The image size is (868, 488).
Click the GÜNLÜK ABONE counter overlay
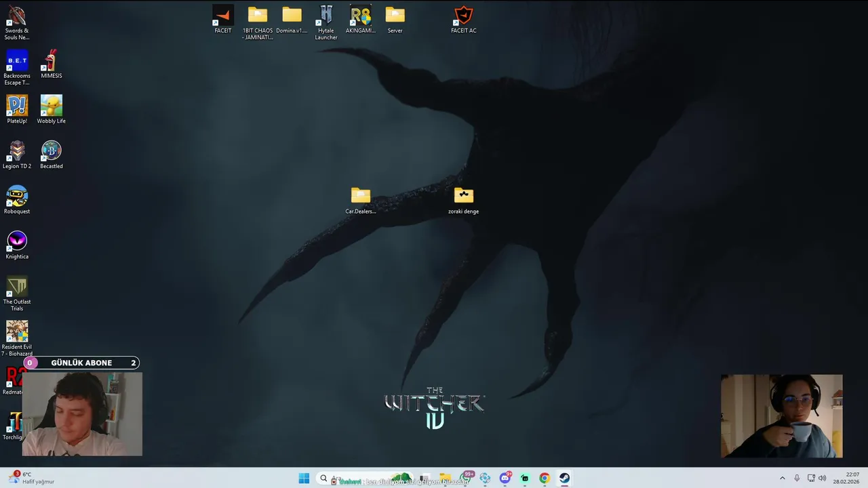[x=81, y=363]
